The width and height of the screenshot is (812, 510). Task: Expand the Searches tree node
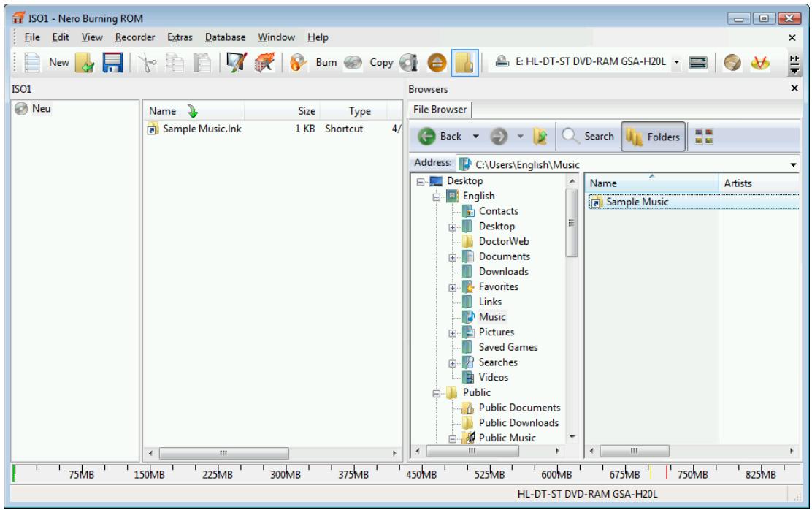[x=452, y=363]
